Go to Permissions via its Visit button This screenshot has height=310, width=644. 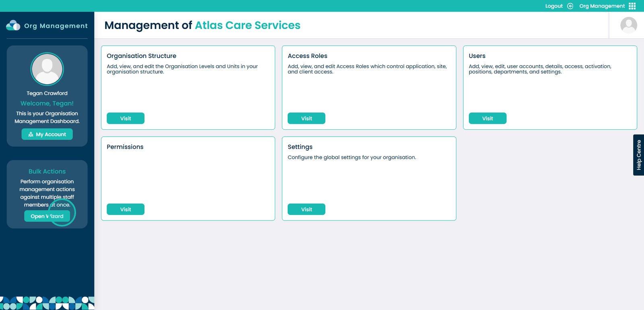click(x=126, y=210)
